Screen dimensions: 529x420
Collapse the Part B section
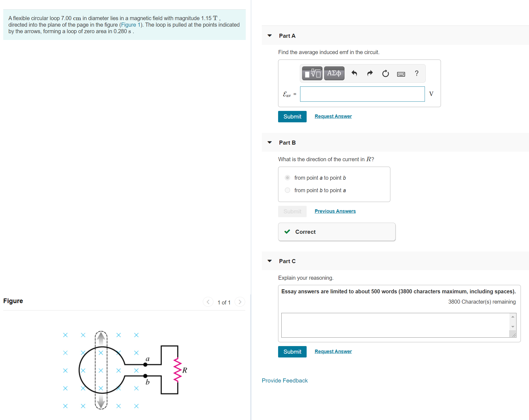[x=269, y=142]
